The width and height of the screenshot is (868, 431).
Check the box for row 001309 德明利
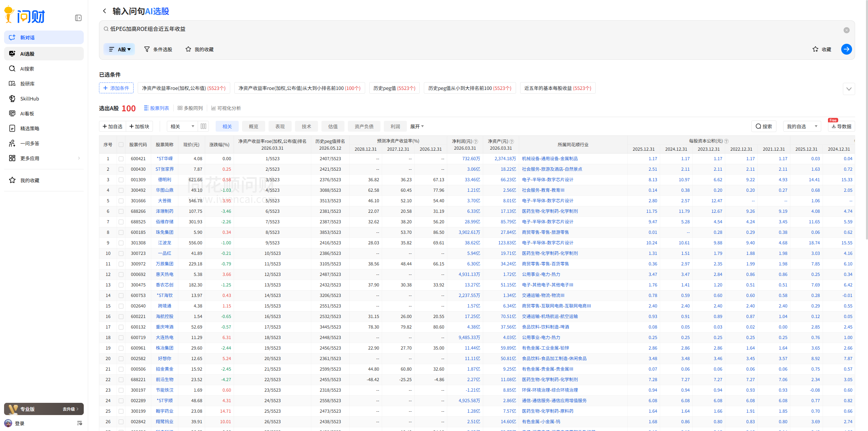121,180
